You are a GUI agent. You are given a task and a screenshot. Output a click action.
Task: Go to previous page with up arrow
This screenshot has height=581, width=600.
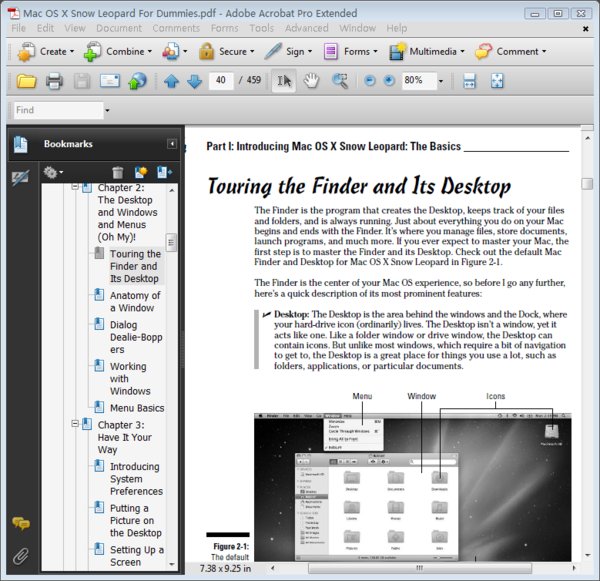[x=171, y=81]
